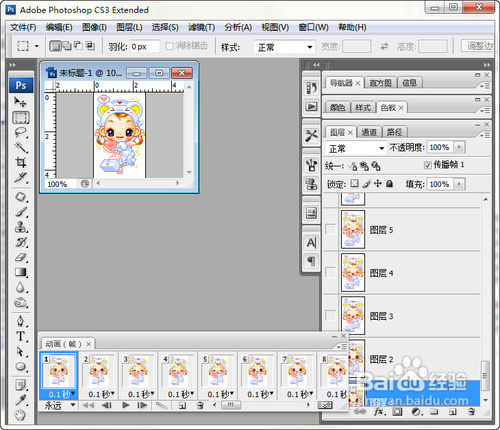
Task: Toggle visibility of 图层 5
Action: coord(330,229)
